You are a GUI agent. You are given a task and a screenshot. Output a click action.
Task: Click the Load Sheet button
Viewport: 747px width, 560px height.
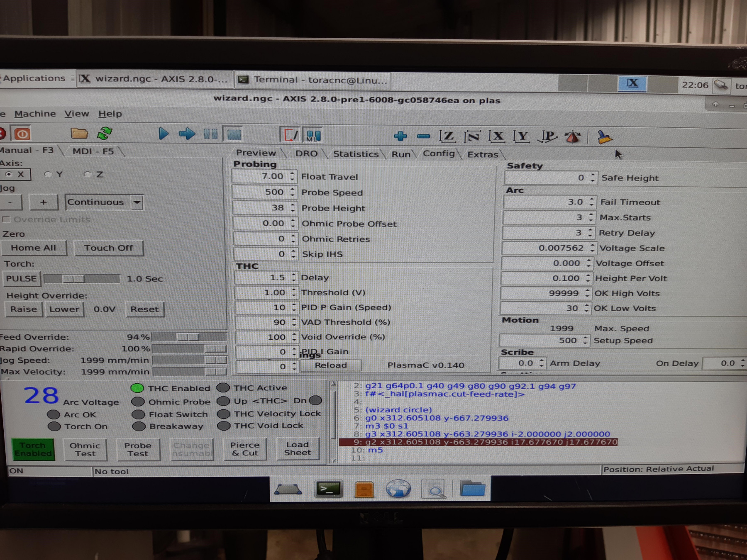(x=298, y=449)
